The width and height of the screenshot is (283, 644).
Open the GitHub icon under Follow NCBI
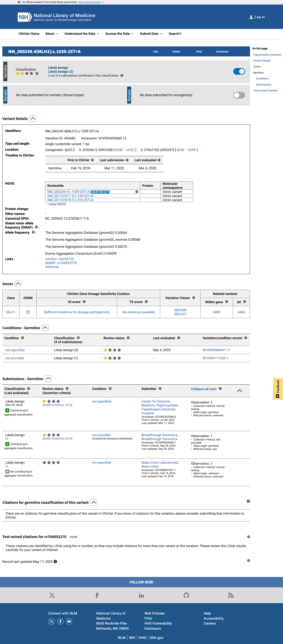186,595
